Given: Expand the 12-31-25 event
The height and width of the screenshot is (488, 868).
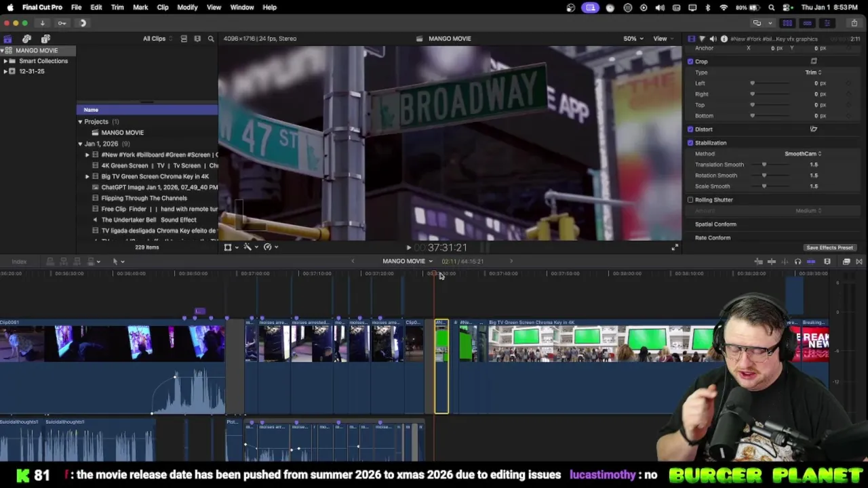Looking at the screenshot, I should [5, 71].
